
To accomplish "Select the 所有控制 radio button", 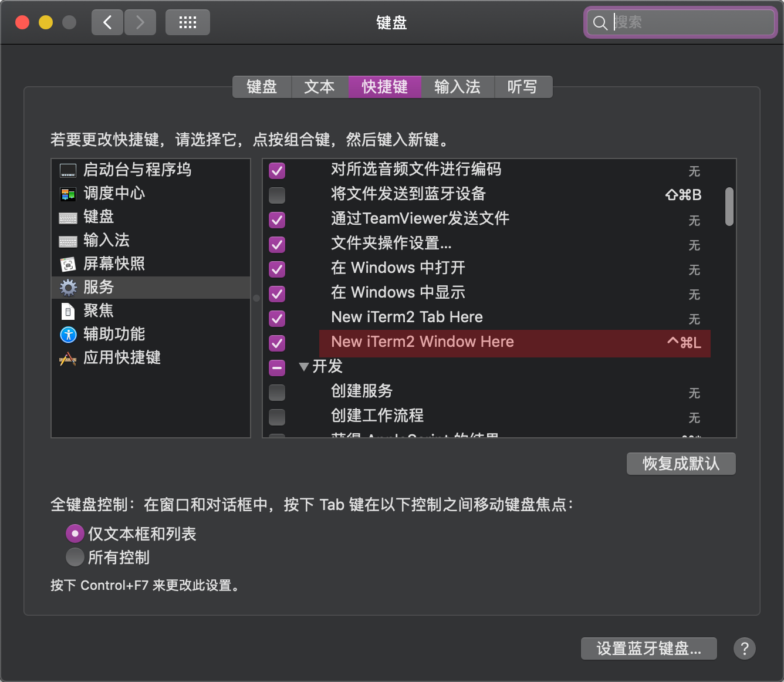I will (x=75, y=557).
